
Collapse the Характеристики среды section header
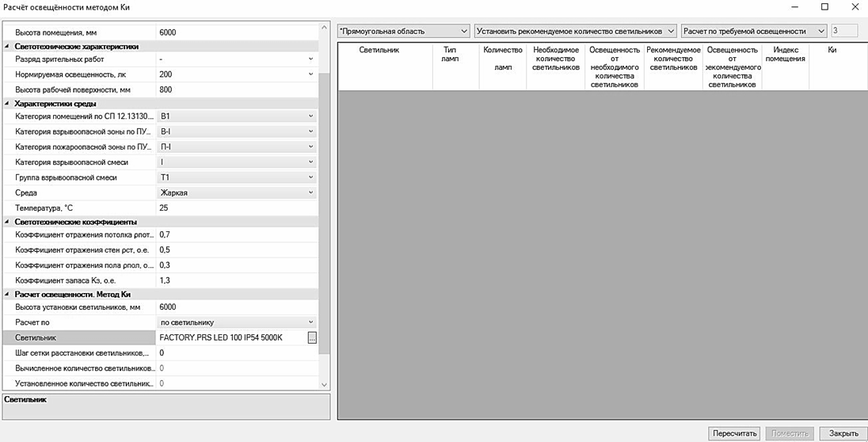pyautogui.click(x=8, y=103)
